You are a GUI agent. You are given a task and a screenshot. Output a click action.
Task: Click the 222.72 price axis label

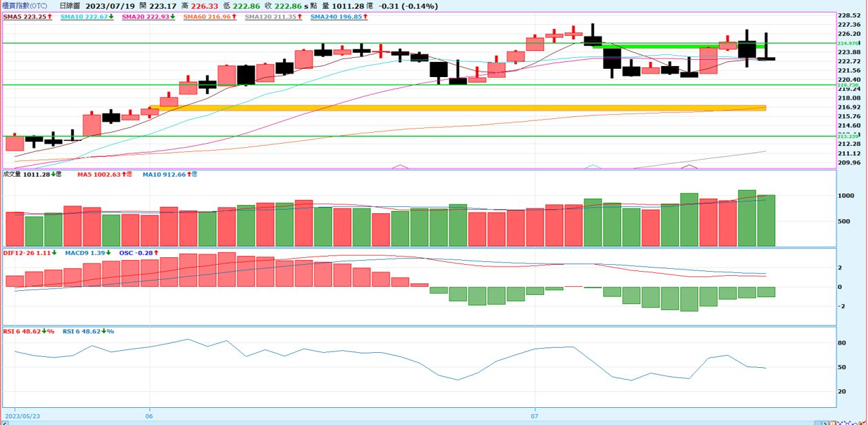pyautogui.click(x=849, y=61)
